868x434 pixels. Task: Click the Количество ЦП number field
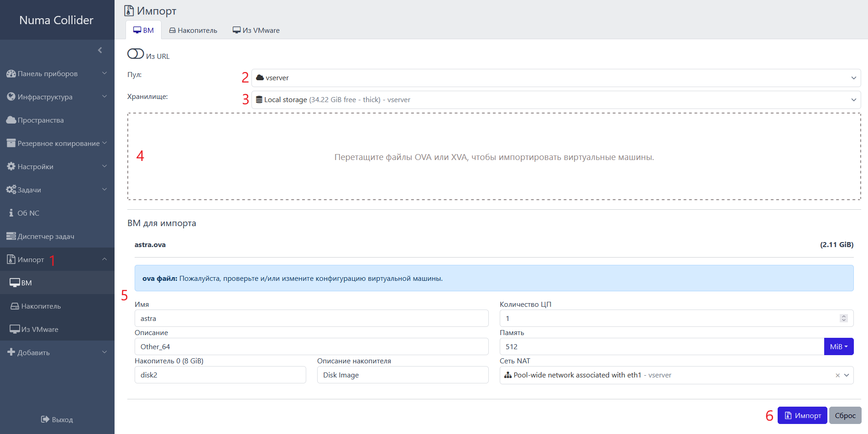(676, 318)
